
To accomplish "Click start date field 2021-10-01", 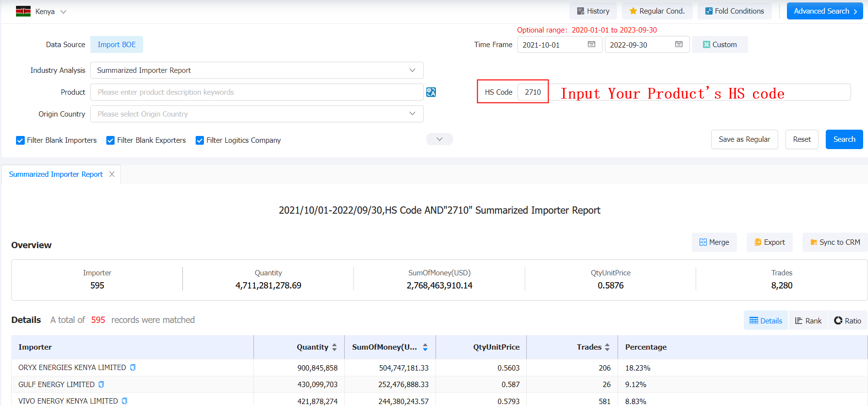I will coord(560,45).
